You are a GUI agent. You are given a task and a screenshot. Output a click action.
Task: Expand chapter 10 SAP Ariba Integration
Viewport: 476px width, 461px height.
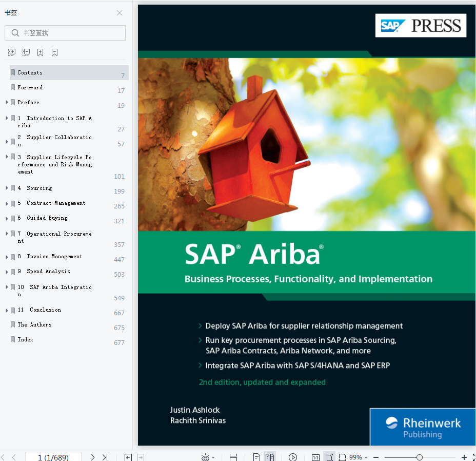pyautogui.click(x=7, y=286)
